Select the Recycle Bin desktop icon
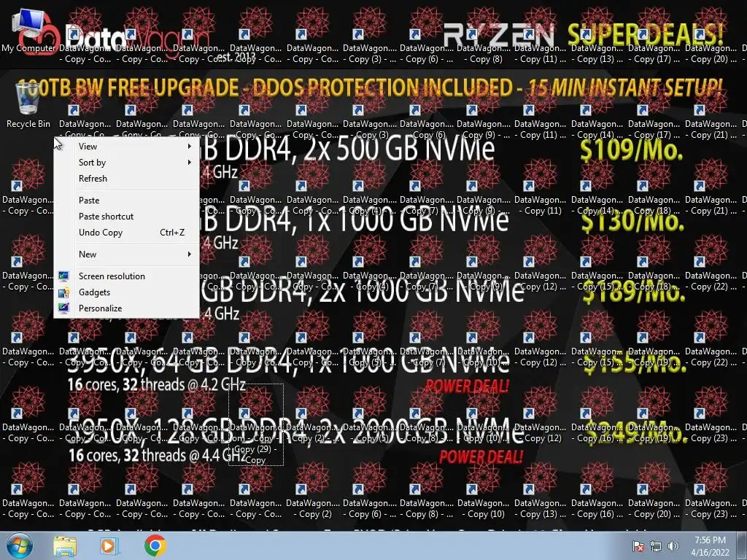 (x=28, y=105)
